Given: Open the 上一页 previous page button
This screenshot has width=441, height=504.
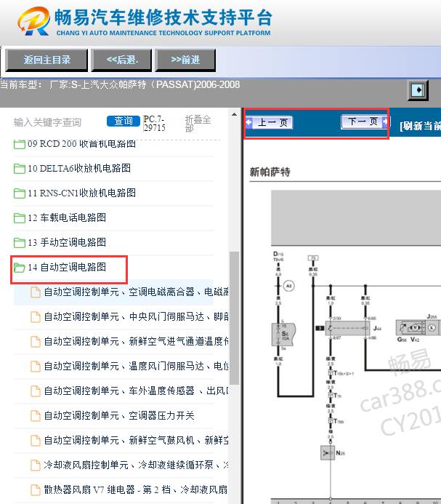Looking at the screenshot, I should tap(269, 122).
